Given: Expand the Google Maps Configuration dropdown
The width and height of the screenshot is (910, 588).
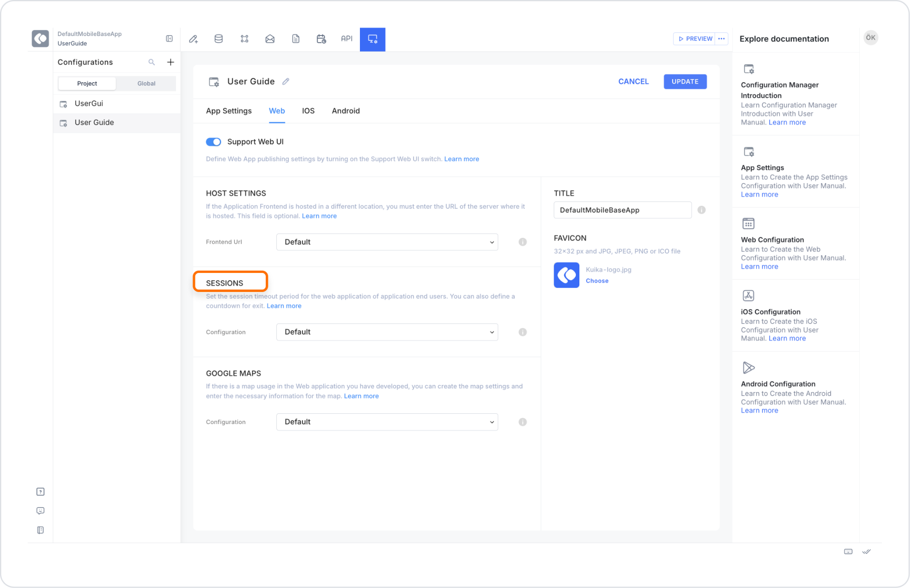Looking at the screenshot, I should pyautogui.click(x=387, y=422).
